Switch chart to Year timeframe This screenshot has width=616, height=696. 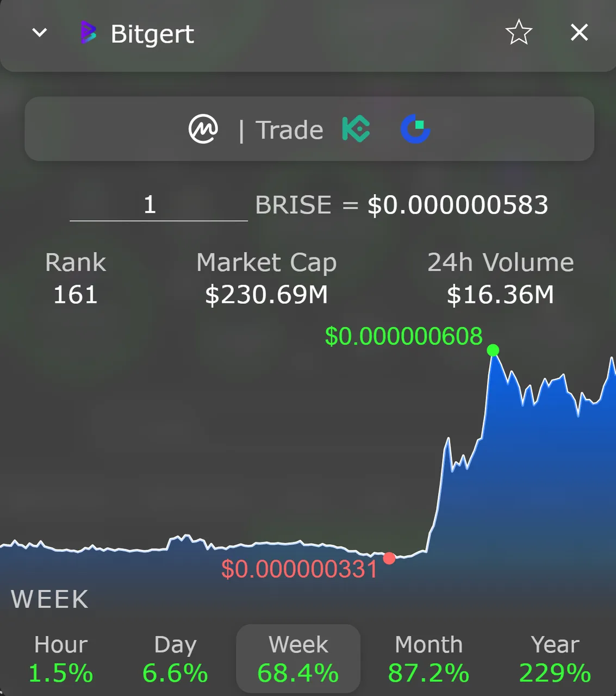(555, 659)
